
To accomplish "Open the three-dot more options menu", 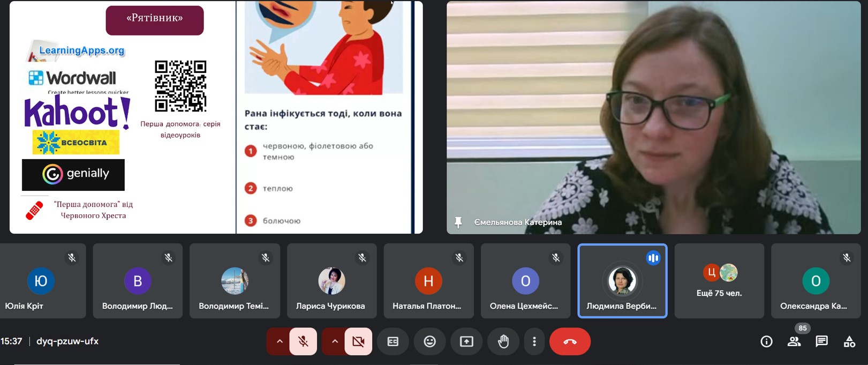I will tap(534, 341).
